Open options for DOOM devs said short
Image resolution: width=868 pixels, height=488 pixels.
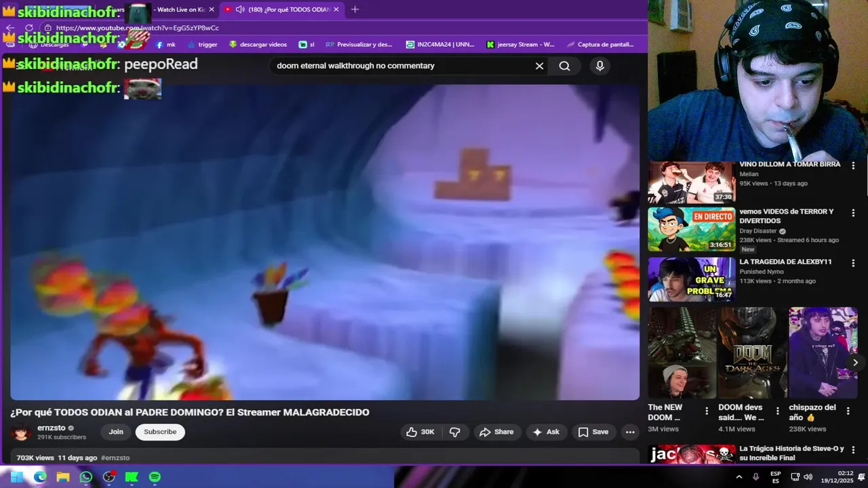click(x=777, y=411)
